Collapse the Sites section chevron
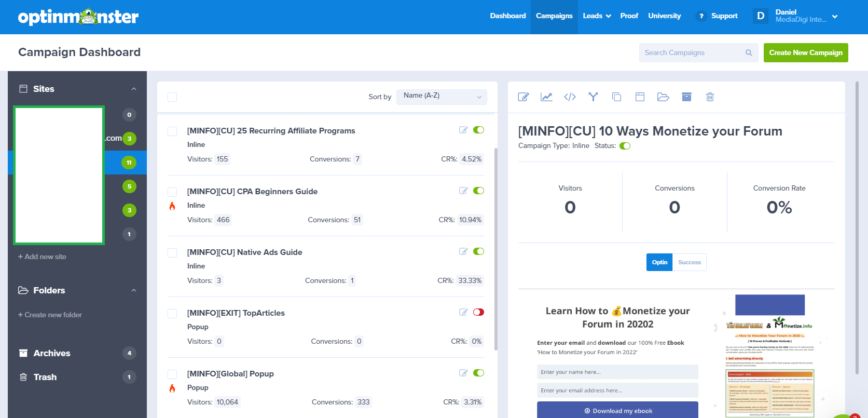 [x=134, y=89]
